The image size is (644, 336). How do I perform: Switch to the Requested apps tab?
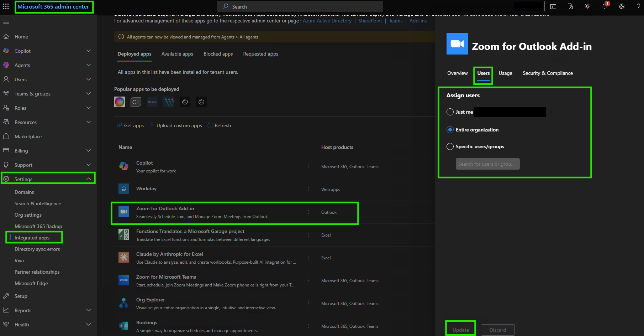pos(261,54)
